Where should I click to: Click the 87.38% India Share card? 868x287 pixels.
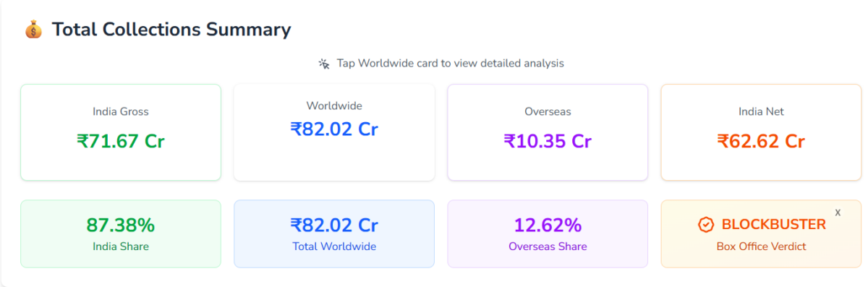point(121,234)
